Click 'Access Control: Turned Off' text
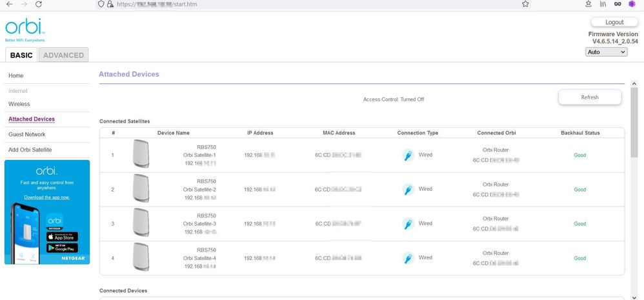The image size is (644, 300). click(x=394, y=99)
